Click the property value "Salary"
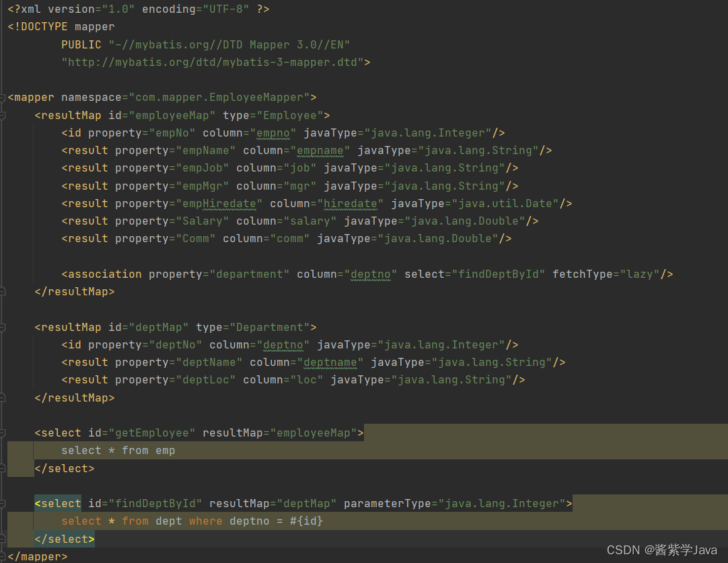Screen dimensions: 728x563 coord(203,221)
